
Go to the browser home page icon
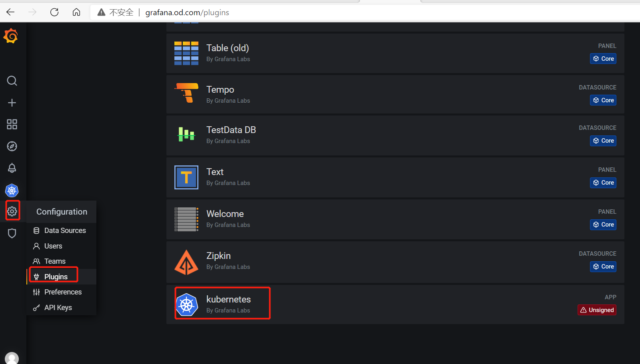[x=76, y=12]
